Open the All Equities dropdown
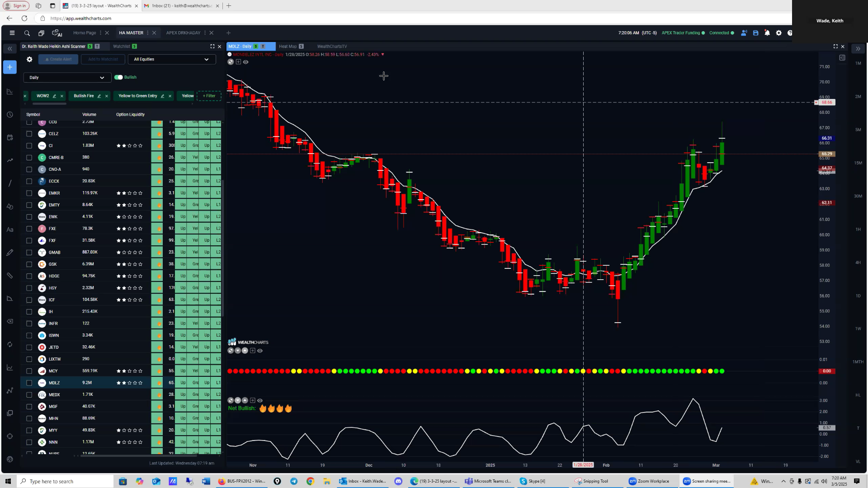Screen dimensions: 868x488 pyautogui.click(x=172, y=59)
